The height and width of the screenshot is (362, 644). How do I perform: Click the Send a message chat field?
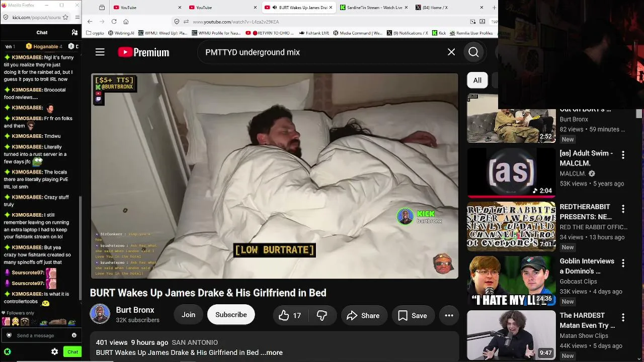click(x=41, y=335)
